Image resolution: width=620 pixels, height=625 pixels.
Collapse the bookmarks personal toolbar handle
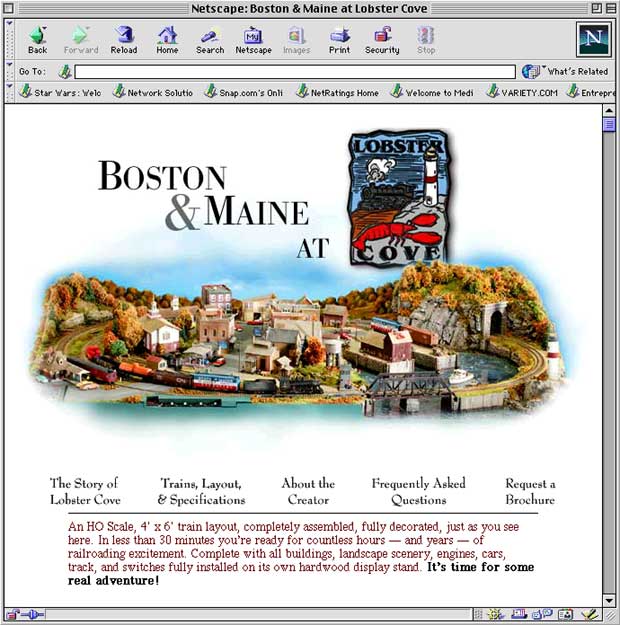tap(9, 92)
